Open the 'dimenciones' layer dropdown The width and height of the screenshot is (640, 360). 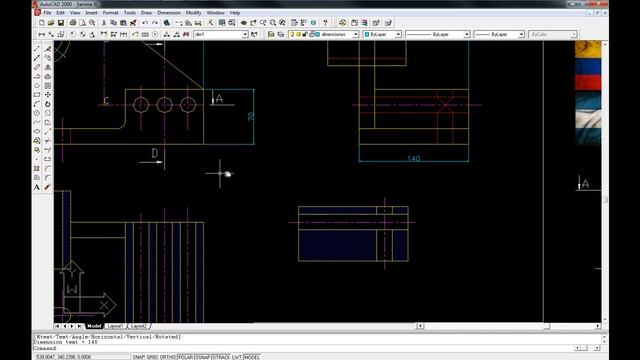pos(356,35)
